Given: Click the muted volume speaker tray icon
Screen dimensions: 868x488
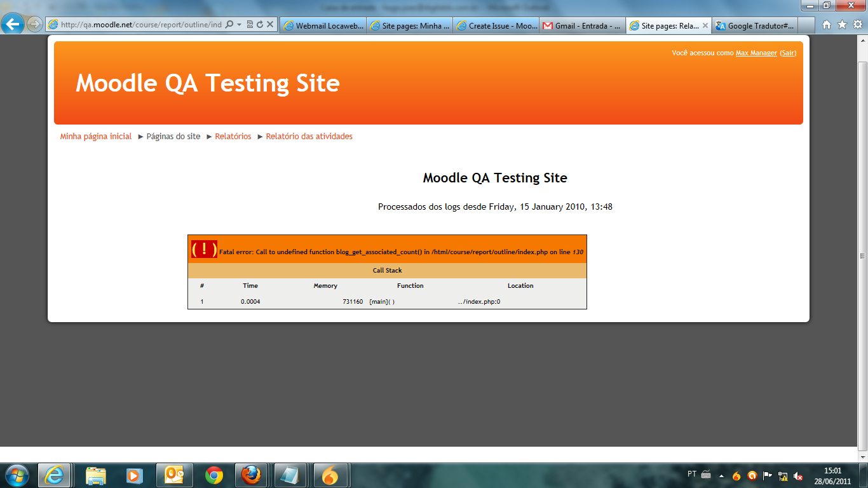Looking at the screenshot, I should click(x=798, y=475).
